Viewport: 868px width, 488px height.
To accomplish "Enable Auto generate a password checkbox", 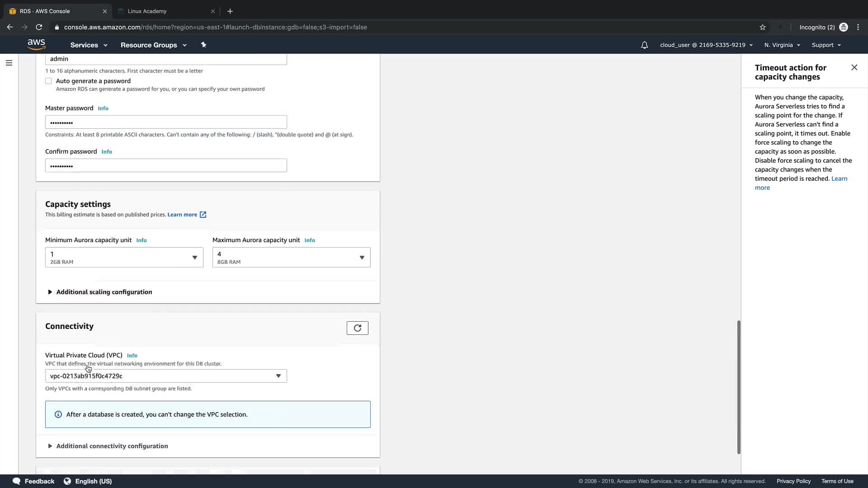I will point(48,81).
